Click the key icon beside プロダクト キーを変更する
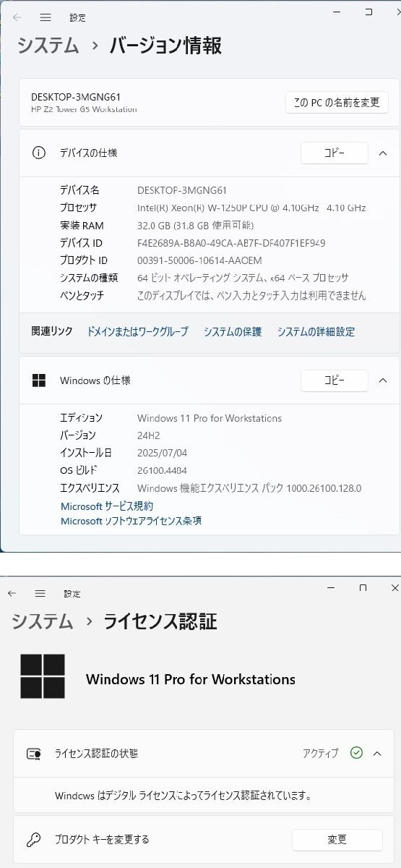Image resolution: width=401 pixels, height=868 pixels. click(x=33, y=840)
